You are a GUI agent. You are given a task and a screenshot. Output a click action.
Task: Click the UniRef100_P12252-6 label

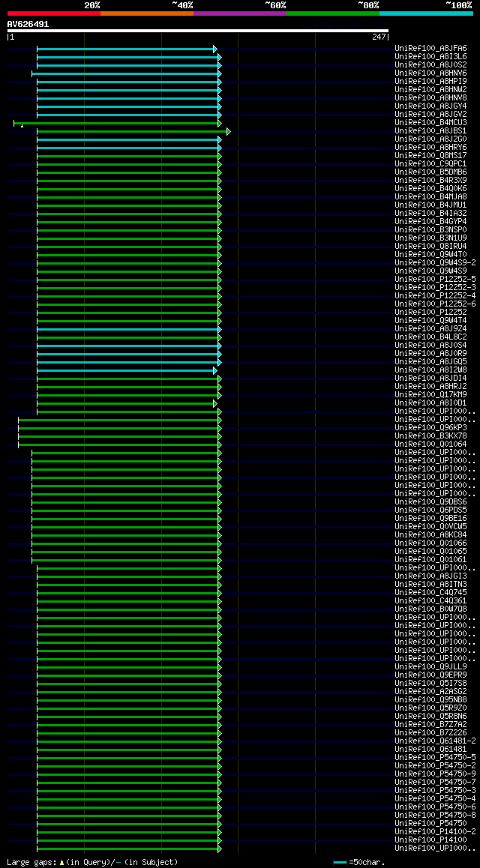[x=435, y=304]
